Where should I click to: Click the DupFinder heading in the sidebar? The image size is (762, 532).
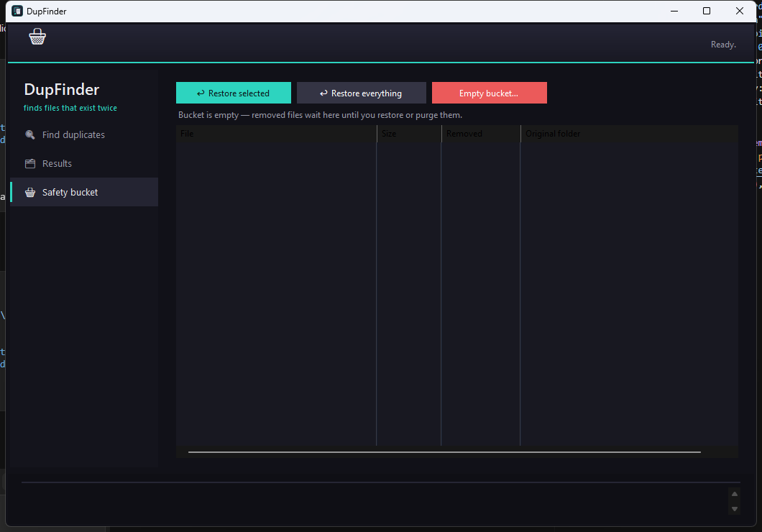tap(62, 89)
